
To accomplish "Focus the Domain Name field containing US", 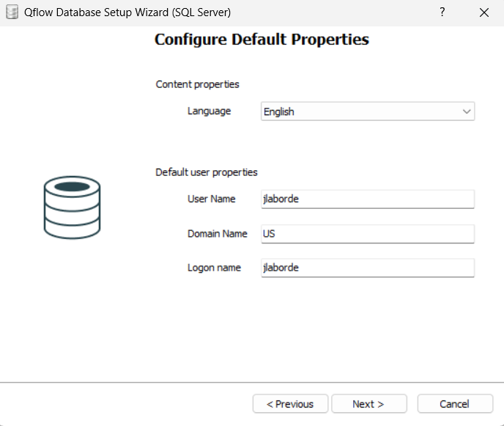I will click(368, 234).
